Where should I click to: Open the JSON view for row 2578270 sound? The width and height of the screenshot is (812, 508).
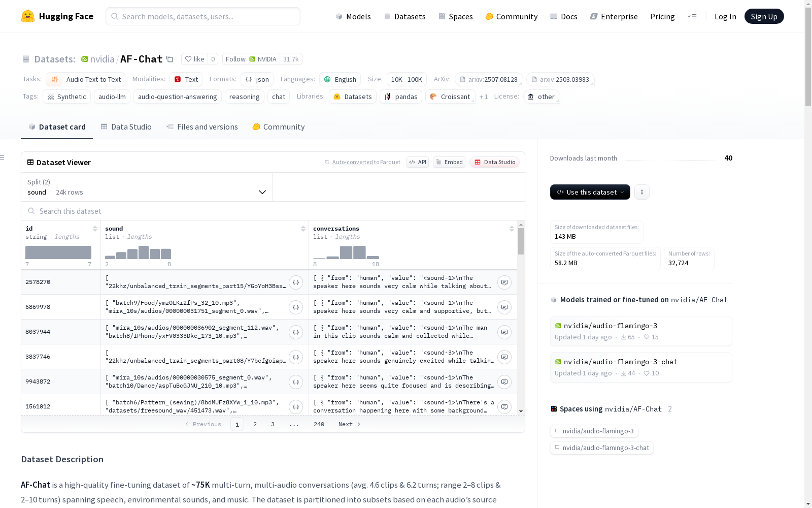click(x=296, y=282)
